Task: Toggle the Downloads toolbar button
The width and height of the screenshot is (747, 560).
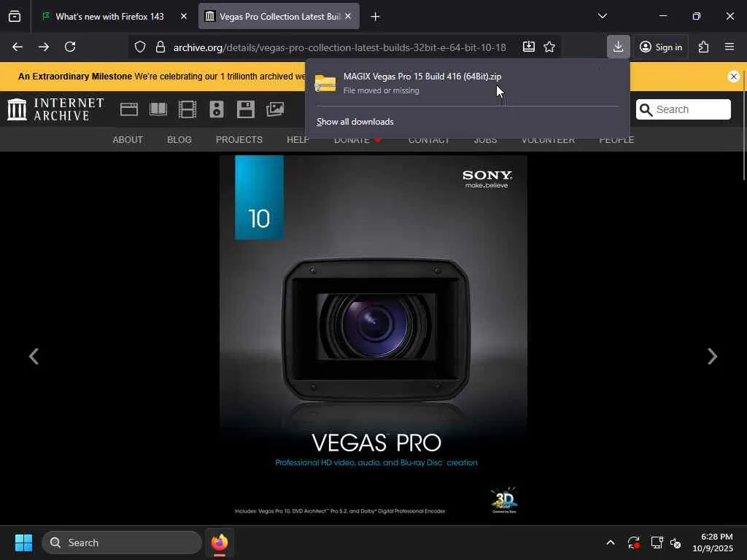Action: [619, 47]
